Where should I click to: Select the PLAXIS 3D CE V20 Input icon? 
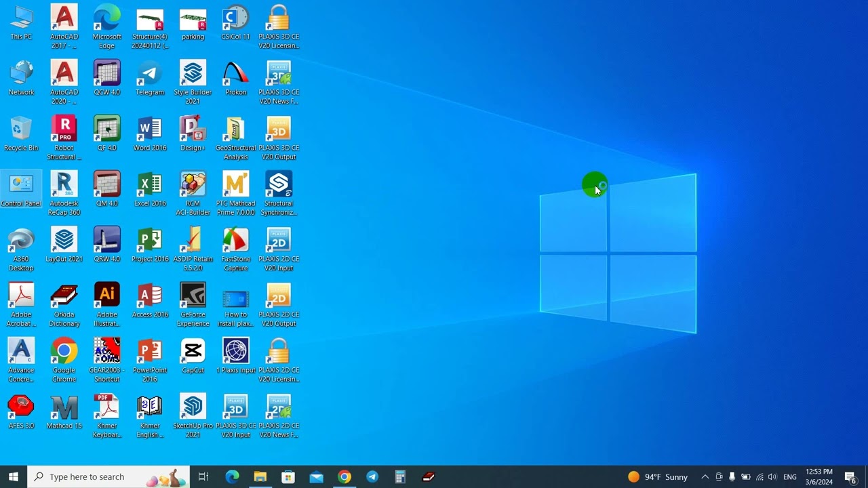[x=235, y=416]
